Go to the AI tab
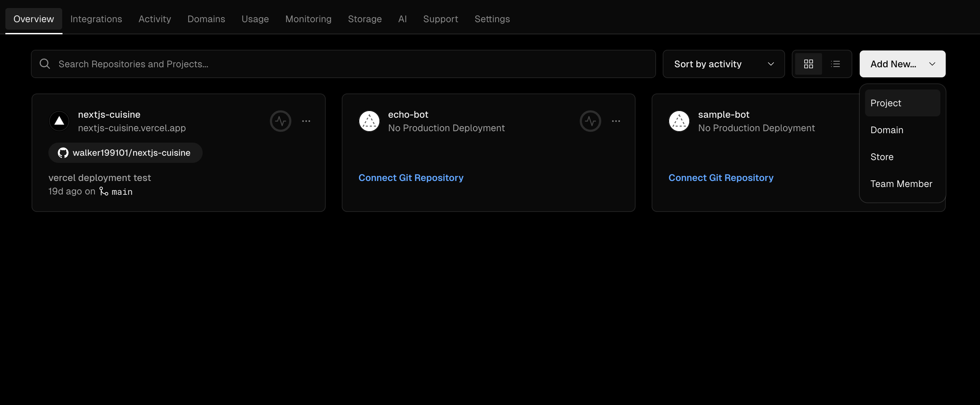The height and width of the screenshot is (405, 980). point(403,19)
